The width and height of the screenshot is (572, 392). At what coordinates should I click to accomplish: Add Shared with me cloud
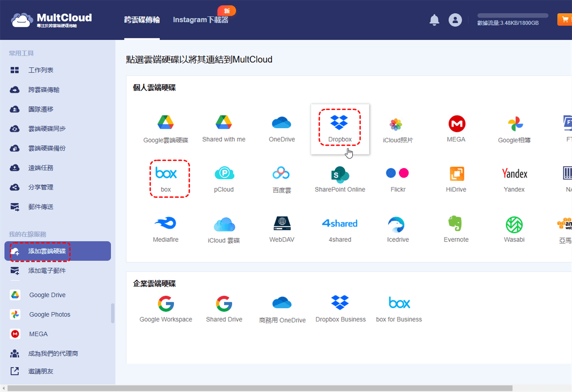tap(224, 129)
